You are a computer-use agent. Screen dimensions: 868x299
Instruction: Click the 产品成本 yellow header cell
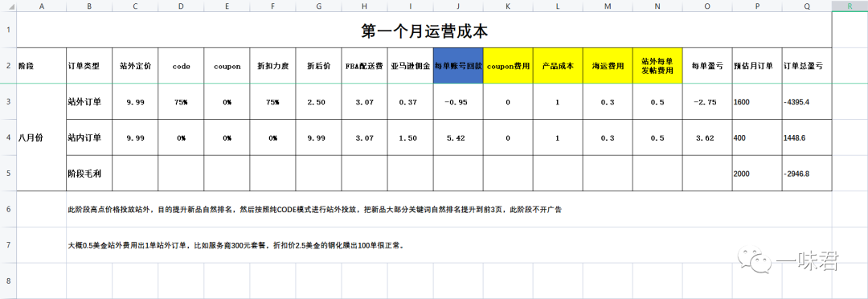(x=558, y=65)
